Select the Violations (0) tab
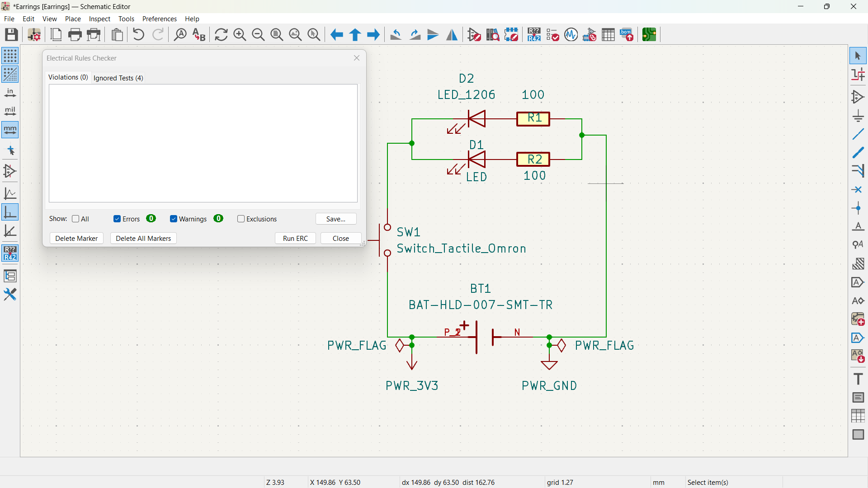This screenshot has height=488, width=868. coord(68,77)
